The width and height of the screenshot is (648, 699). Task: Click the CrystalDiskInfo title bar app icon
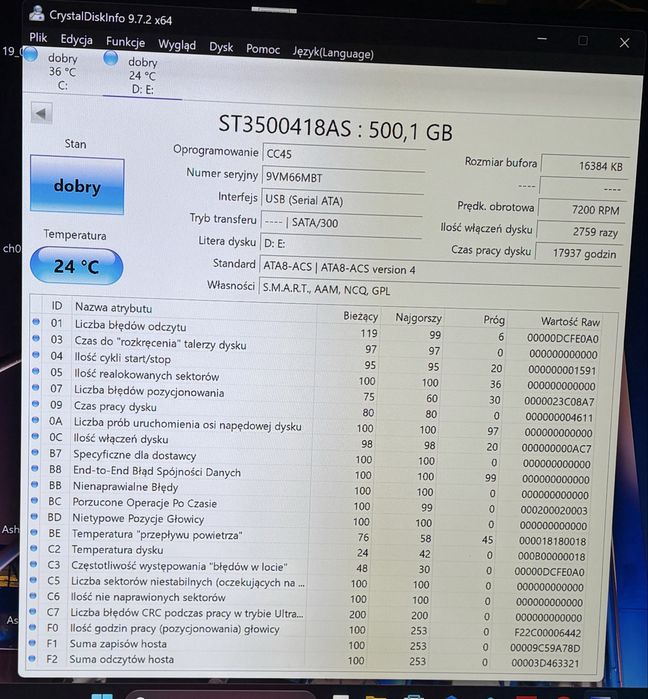point(36,13)
